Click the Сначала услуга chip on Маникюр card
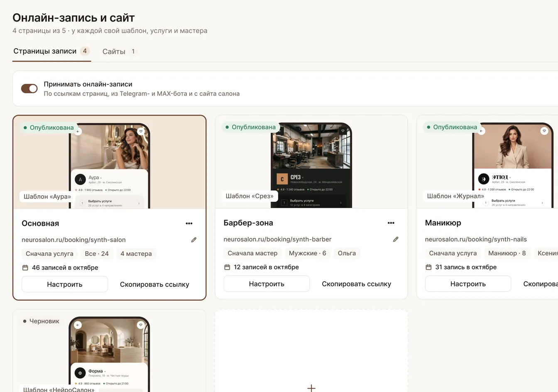 point(453,253)
